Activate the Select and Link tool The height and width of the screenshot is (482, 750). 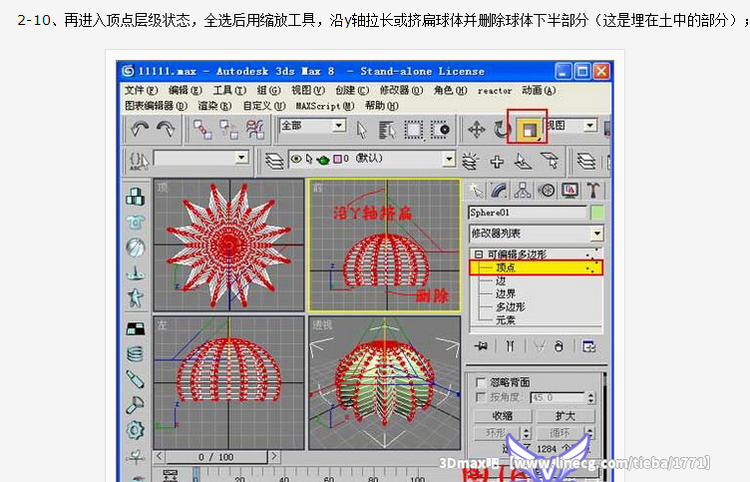click(202, 129)
